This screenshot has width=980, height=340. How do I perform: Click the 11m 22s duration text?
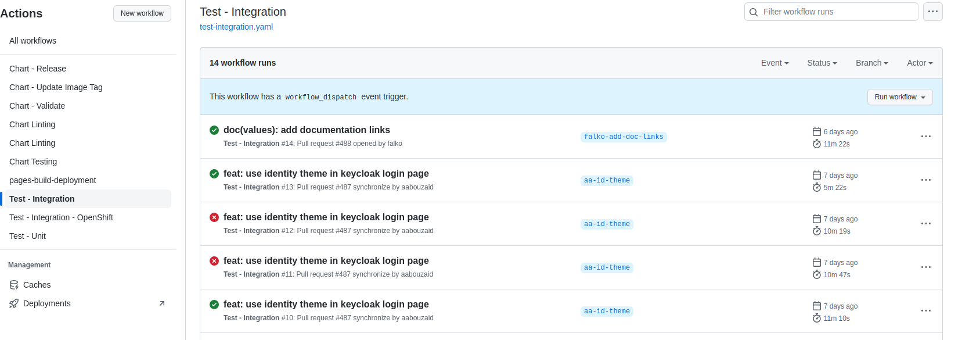click(837, 144)
